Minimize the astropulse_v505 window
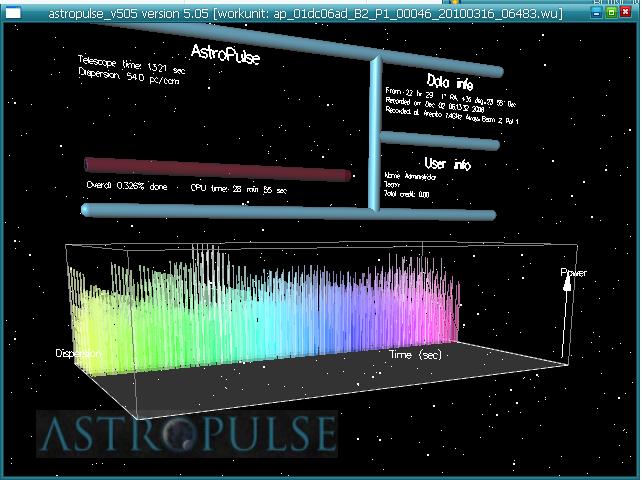Image resolution: width=642 pixels, height=480 pixels. (x=597, y=13)
